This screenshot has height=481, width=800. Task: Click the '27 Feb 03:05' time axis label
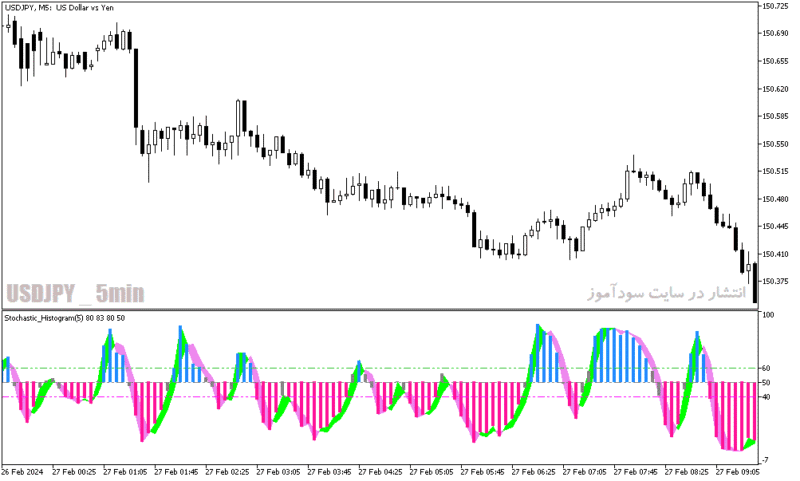pos(279,472)
